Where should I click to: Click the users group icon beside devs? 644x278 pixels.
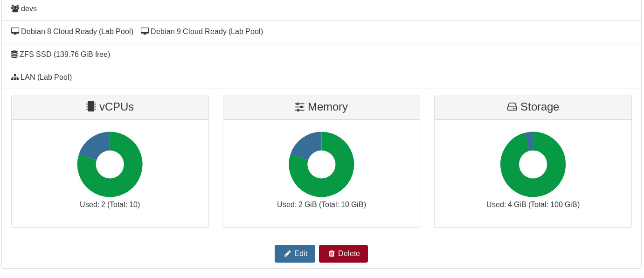(x=15, y=8)
